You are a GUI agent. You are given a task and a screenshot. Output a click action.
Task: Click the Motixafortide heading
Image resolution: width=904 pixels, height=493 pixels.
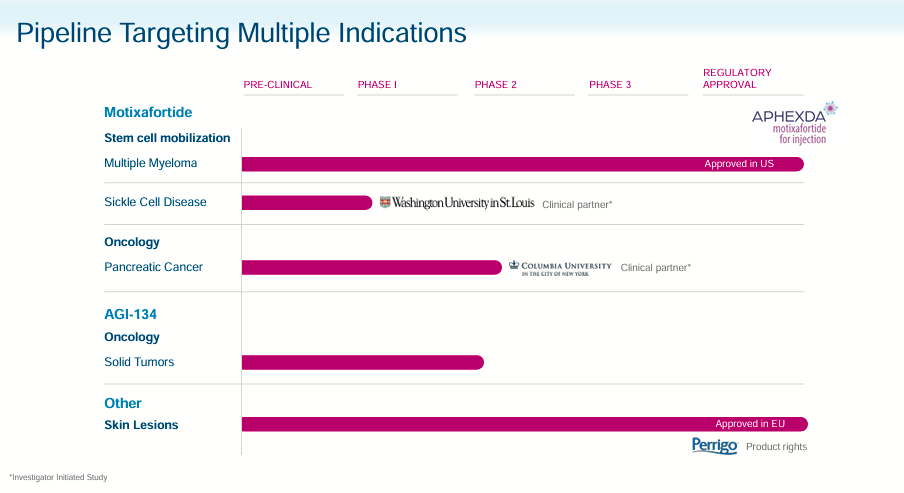[x=148, y=113]
